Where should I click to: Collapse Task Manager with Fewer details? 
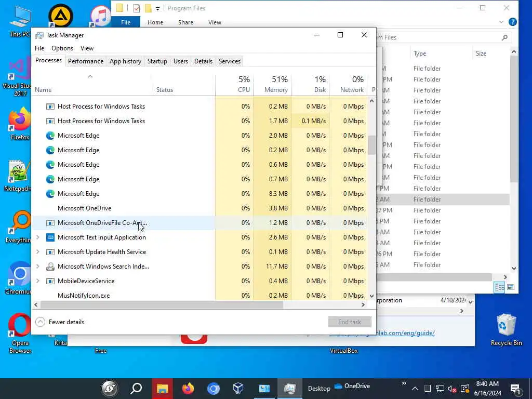pos(60,322)
